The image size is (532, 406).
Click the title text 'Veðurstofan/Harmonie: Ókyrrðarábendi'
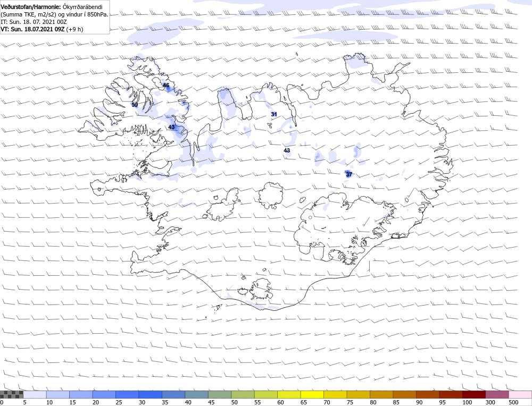(x=52, y=7)
